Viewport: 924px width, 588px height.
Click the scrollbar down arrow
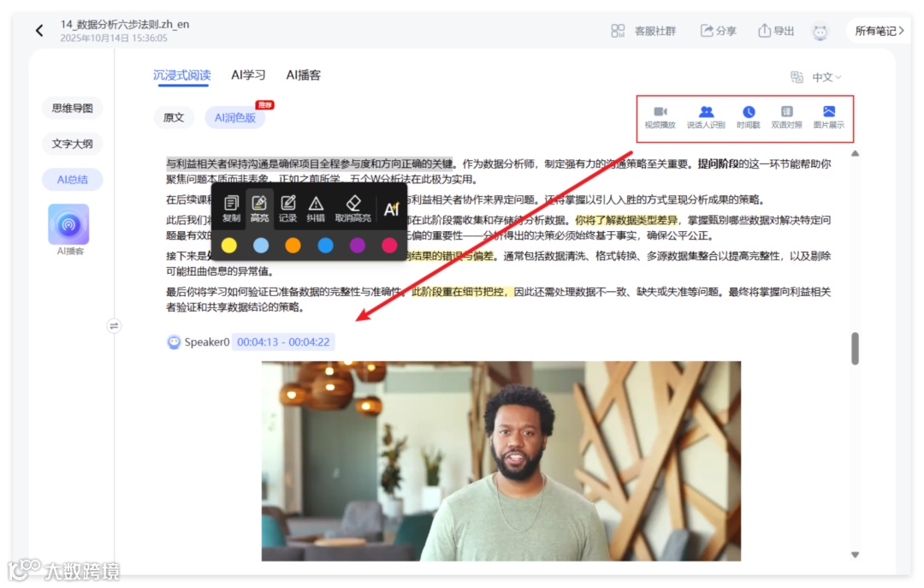[x=855, y=555]
